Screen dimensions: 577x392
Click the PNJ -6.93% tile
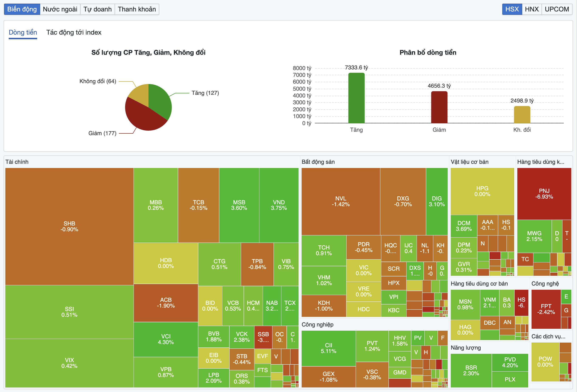[544, 194]
